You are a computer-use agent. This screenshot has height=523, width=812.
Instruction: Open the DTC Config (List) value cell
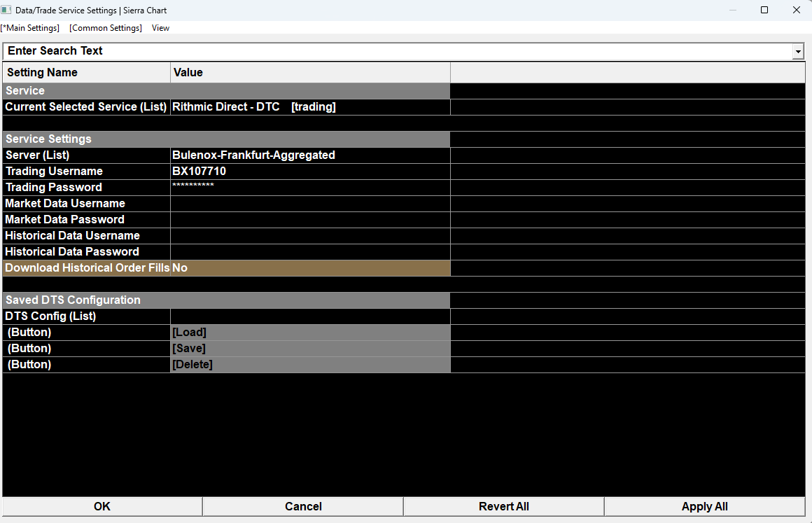[310, 316]
